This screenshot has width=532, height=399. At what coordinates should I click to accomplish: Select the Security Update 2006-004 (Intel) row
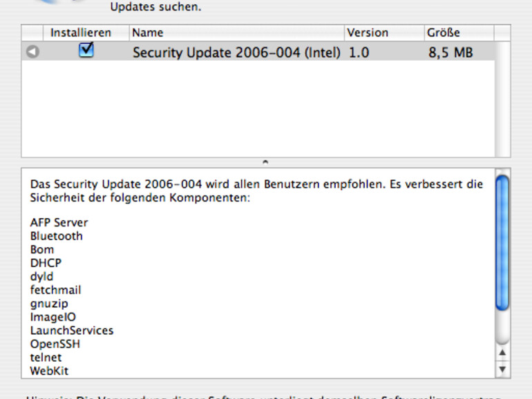coord(258,52)
